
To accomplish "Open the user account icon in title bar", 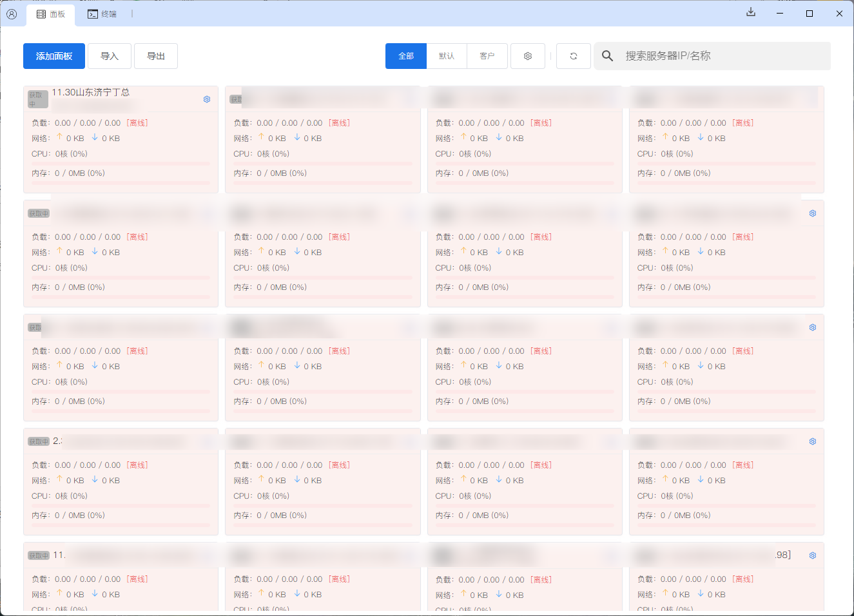I will pyautogui.click(x=12, y=14).
